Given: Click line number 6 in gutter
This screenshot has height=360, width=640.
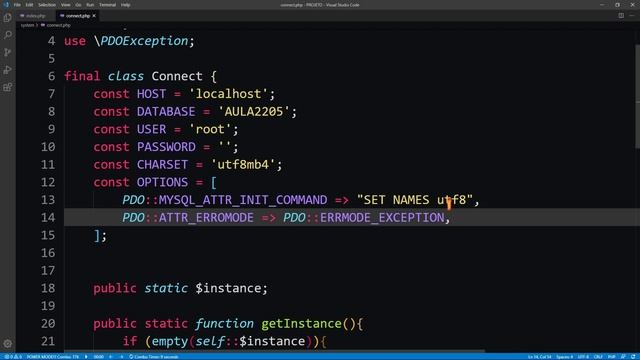Looking at the screenshot, I should tap(51, 76).
